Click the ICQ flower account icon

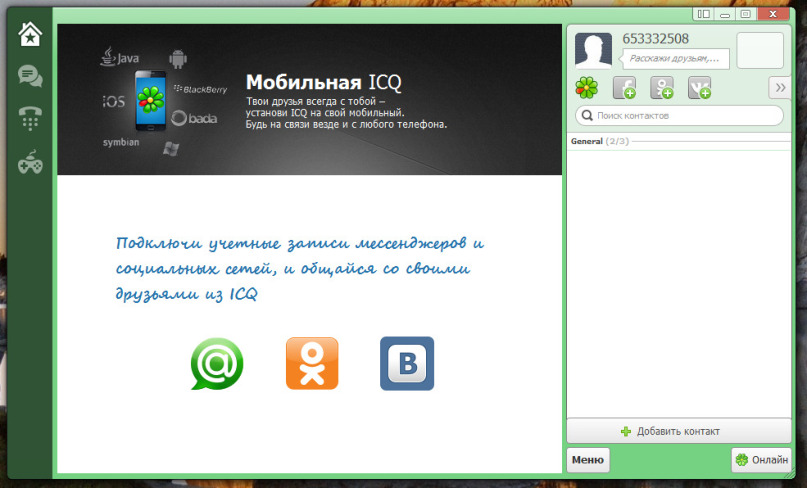pos(587,88)
